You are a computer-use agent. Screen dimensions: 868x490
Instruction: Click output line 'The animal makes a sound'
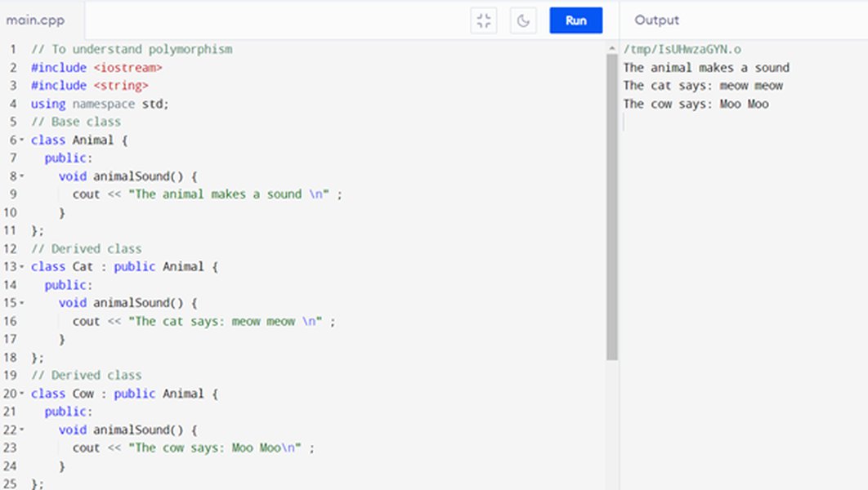pyautogui.click(x=706, y=68)
